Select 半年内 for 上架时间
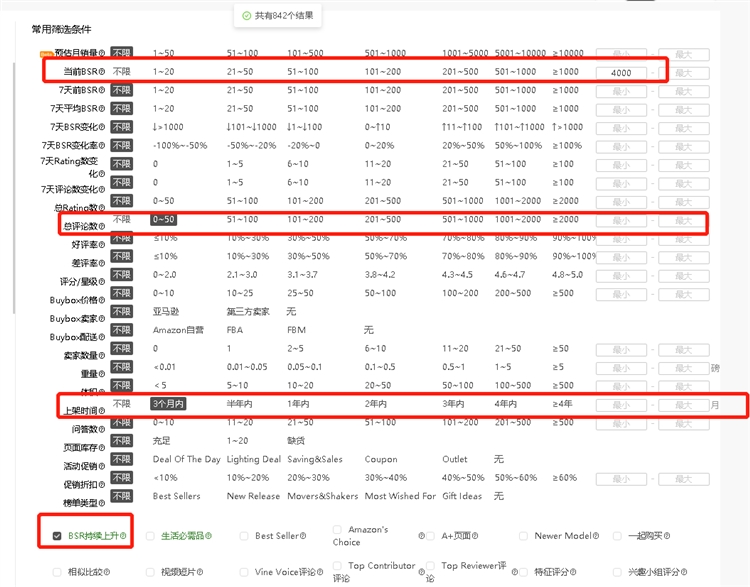 pos(239,404)
